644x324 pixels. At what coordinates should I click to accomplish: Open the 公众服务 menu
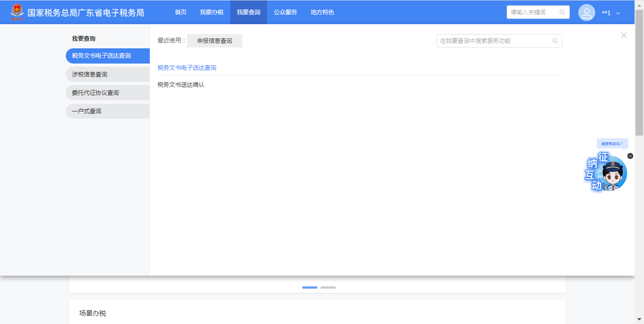coord(285,13)
